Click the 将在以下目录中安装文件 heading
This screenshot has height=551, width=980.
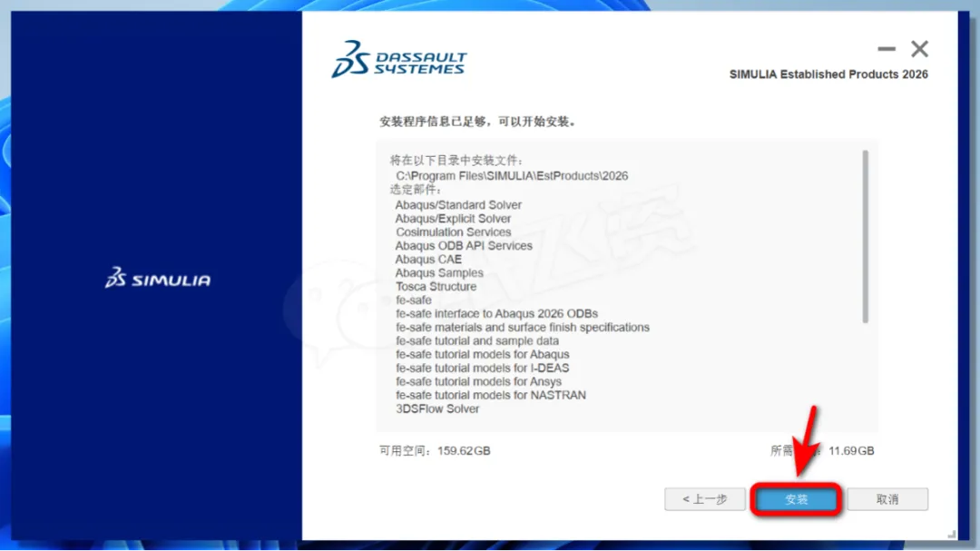(x=456, y=161)
